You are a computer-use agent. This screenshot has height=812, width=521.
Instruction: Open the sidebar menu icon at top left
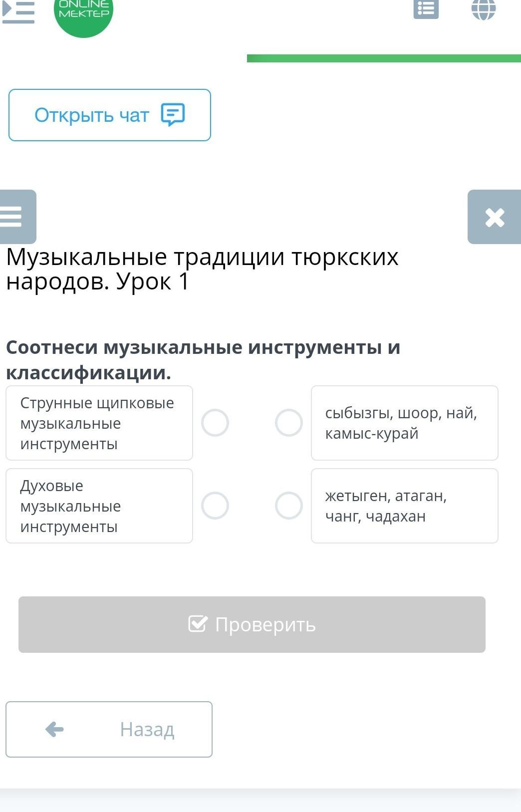(18, 12)
